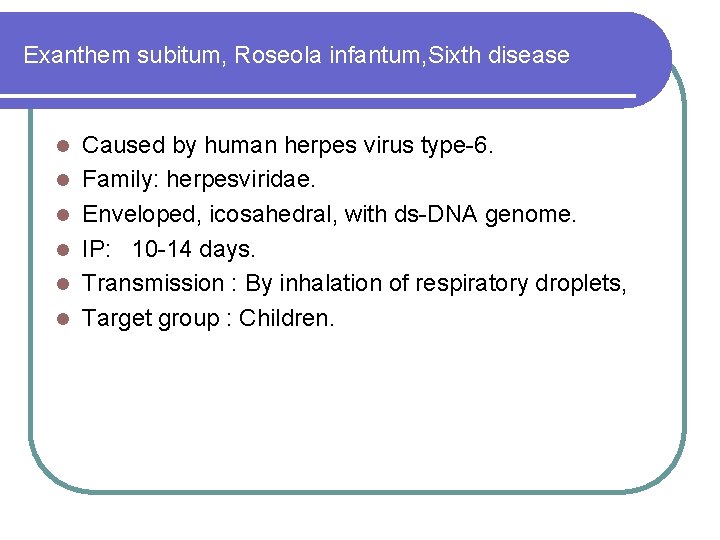Click the bullet beside 'Transmission' line
The width and height of the screenshot is (720, 540).
(63, 284)
